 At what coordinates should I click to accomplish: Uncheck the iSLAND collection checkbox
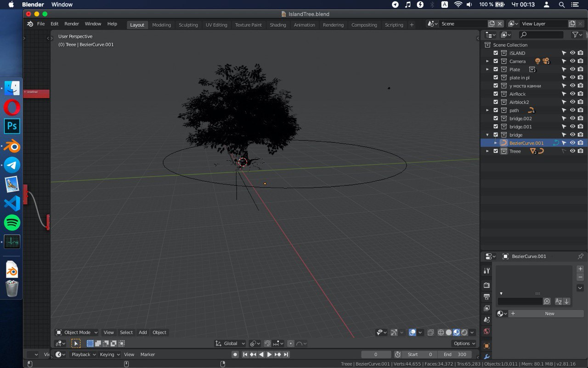[x=496, y=53]
